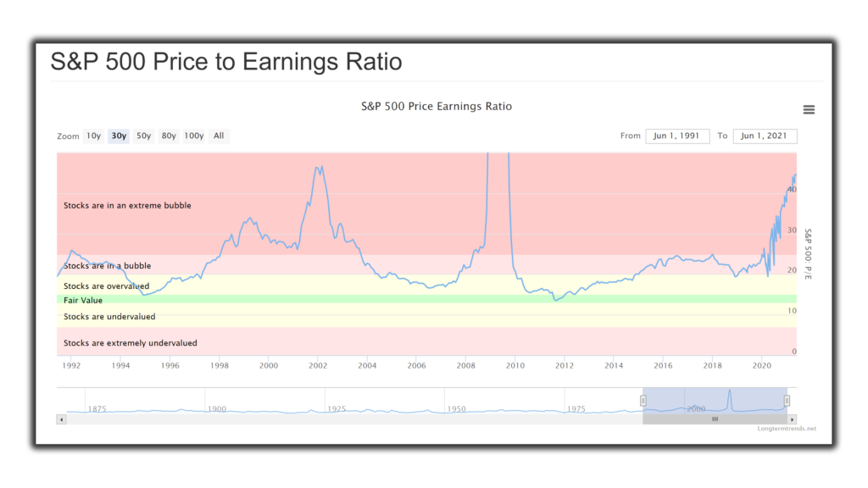Edit the From date field Jun 1, 1991
This screenshot has height=488, width=868.
point(677,136)
